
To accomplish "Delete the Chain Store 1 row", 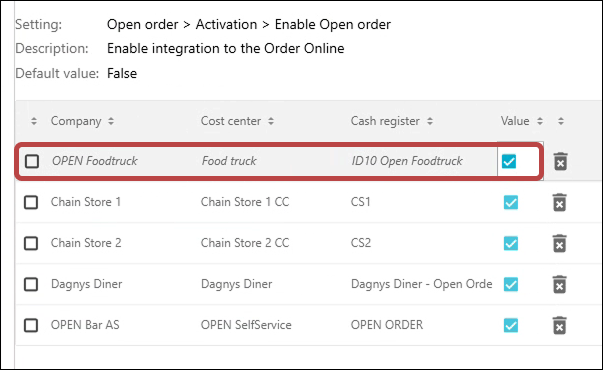I will (560, 202).
